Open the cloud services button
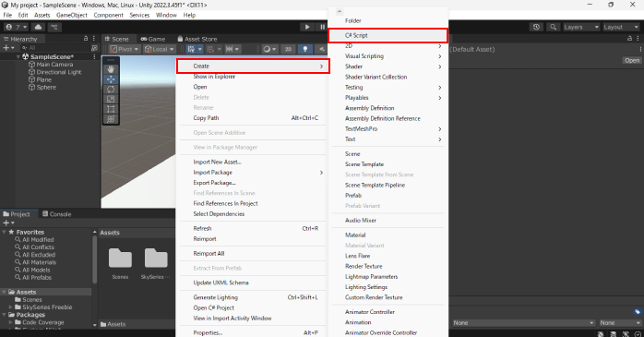Viewport: 644px width, 337px height. [x=38, y=27]
